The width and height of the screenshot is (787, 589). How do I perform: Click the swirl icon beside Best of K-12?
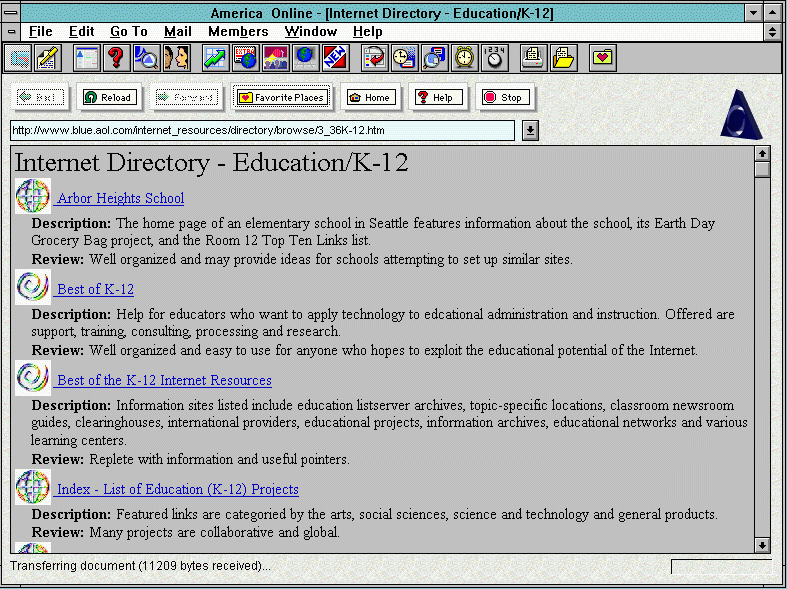[x=33, y=287]
